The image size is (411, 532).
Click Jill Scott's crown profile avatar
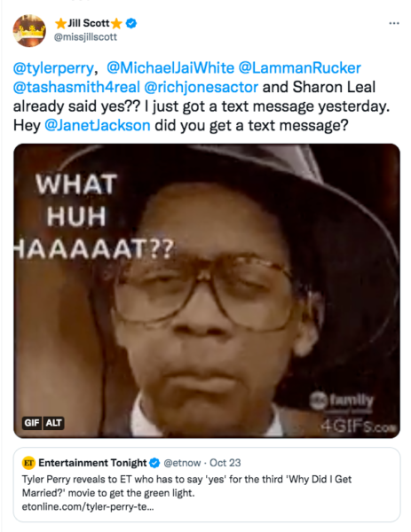(x=29, y=31)
